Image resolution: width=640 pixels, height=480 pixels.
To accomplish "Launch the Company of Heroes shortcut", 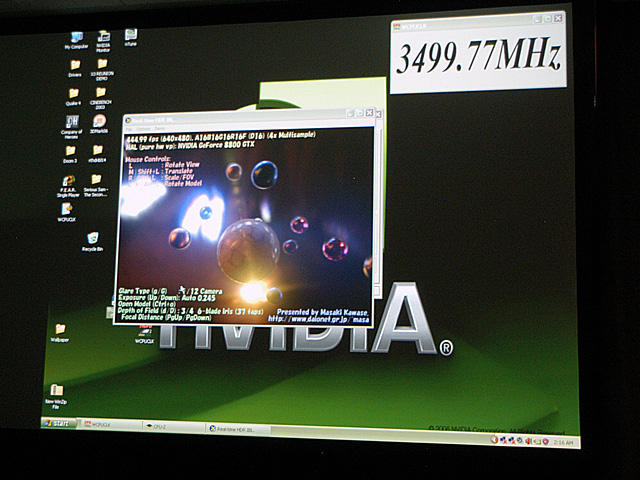I will click(x=72, y=127).
